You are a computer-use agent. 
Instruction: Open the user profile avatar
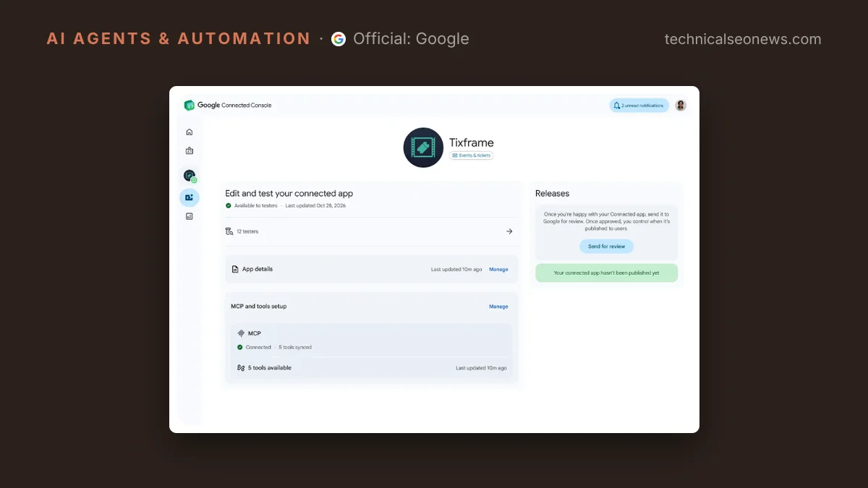[x=681, y=106]
